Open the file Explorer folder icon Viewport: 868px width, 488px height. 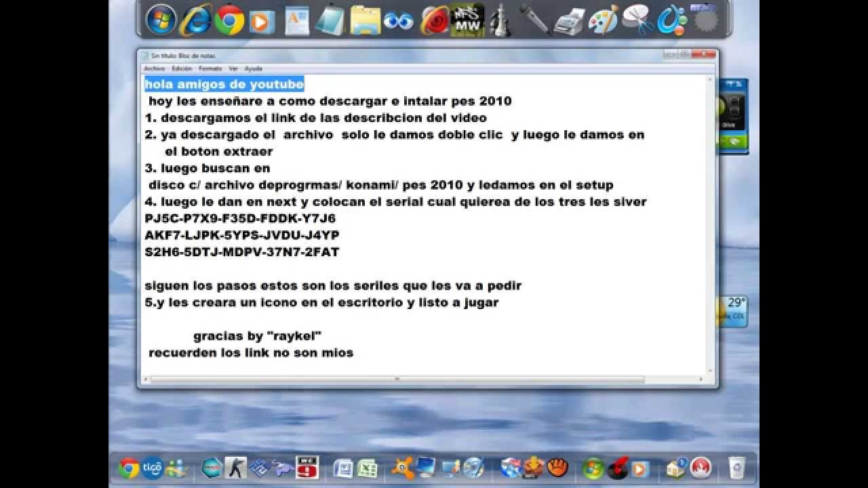(366, 20)
